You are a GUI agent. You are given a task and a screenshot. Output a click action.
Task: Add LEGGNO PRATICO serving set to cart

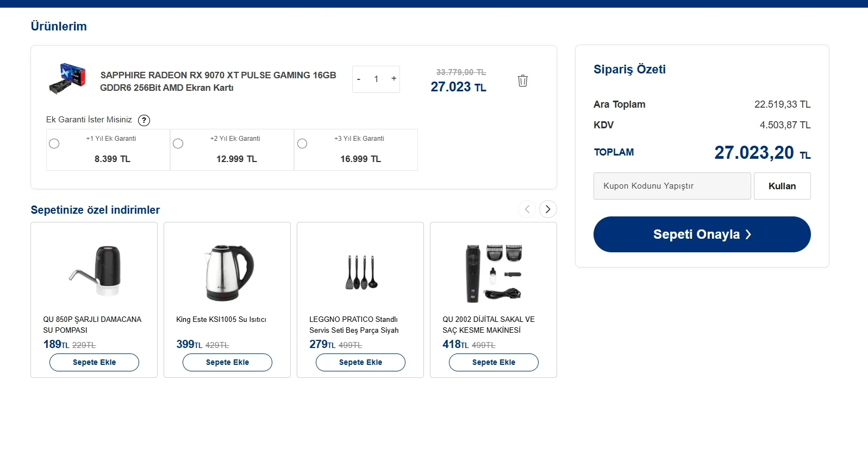[360, 363]
